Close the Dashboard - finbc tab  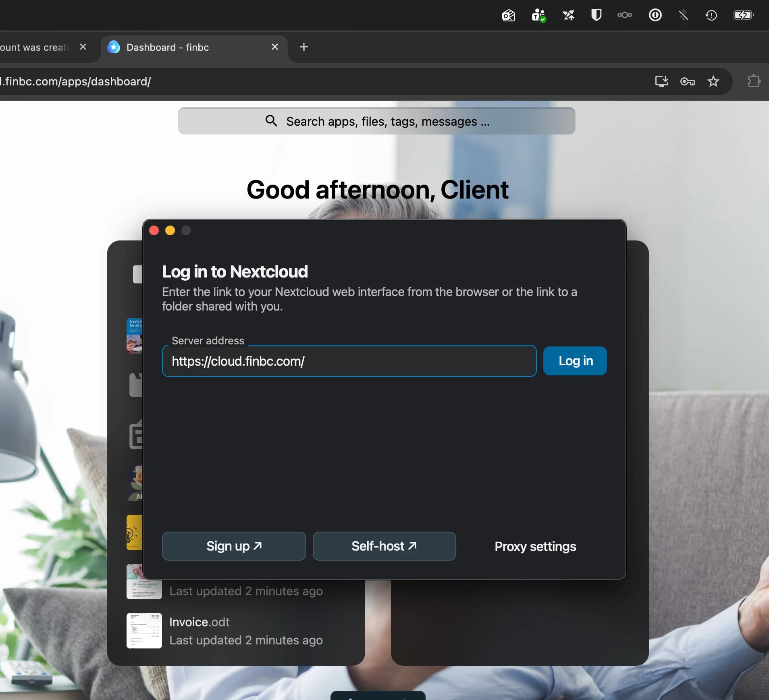click(275, 47)
